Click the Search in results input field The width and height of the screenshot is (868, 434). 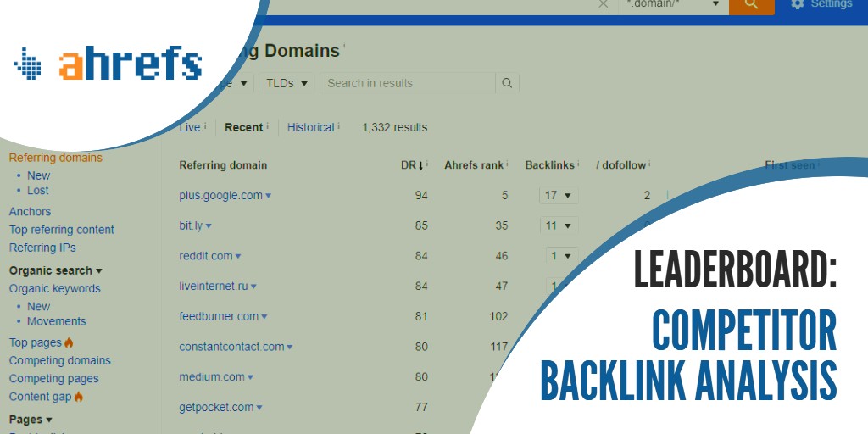click(407, 83)
